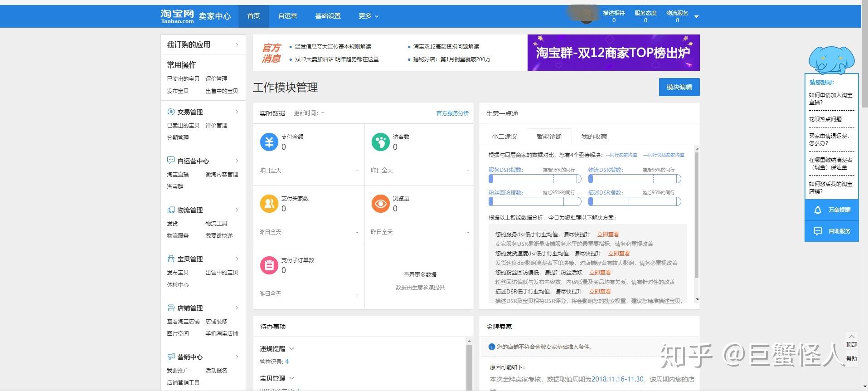Click the transaction management sidebar icon
Screen dimensions: 868x391
tap(171, 112)
